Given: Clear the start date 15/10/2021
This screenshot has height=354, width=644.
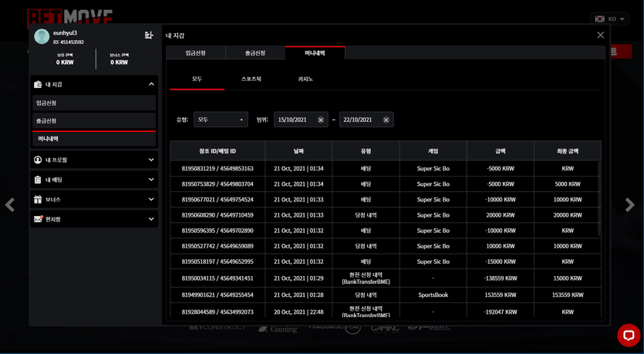Looking at the screenshot, I should pos(321,120).
